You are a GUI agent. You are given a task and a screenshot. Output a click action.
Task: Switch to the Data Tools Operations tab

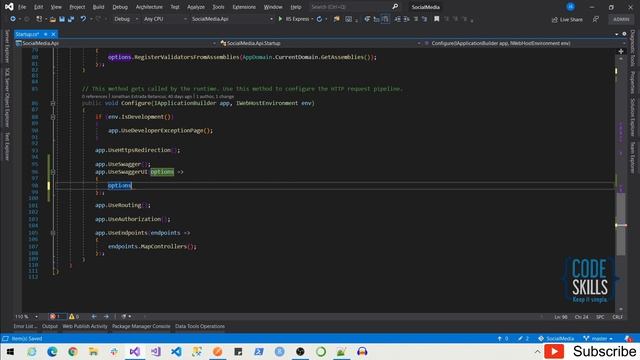(x=200, y=326)
